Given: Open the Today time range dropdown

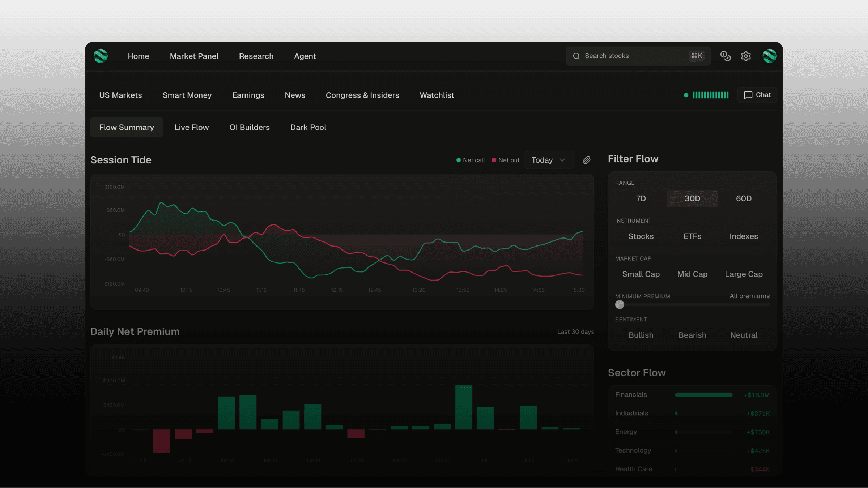Looking at the screenshot, I should [x=549, y=160].
